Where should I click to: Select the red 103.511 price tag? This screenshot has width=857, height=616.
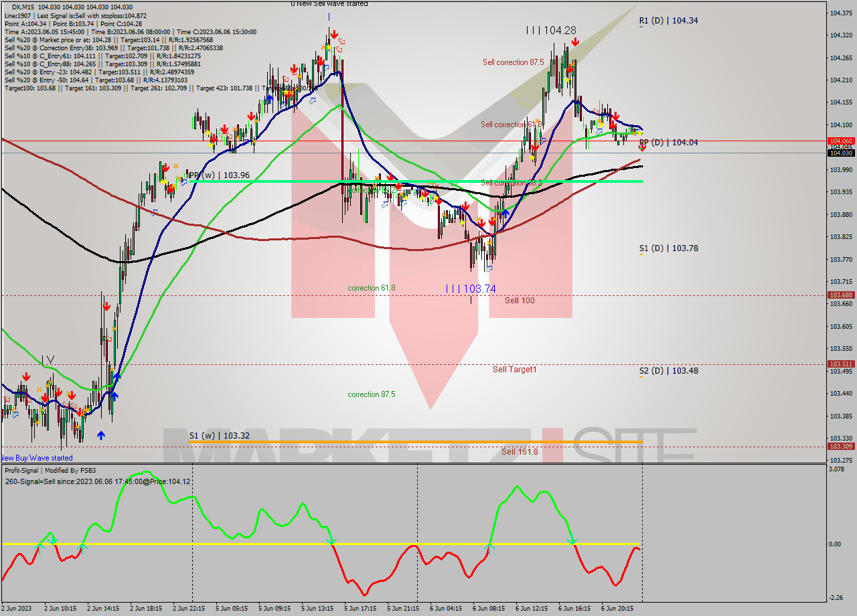click(x=841, y=364)
